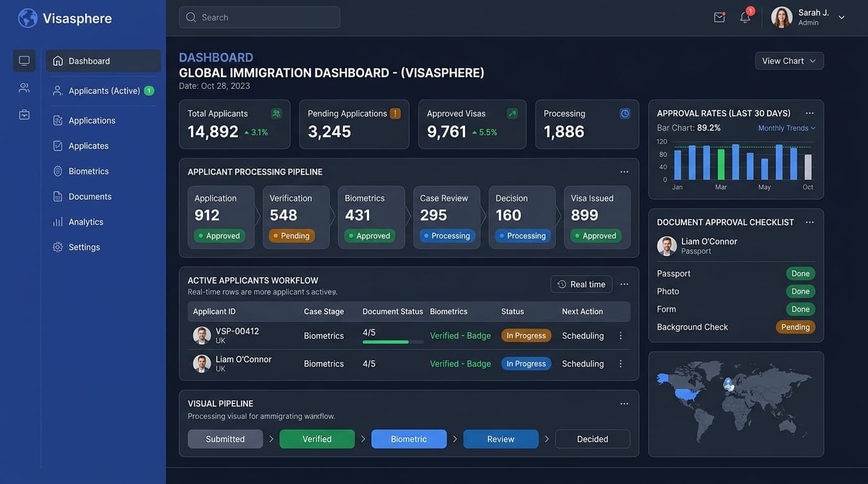Open Visual Pipeline options menu
The width and height of the screenshot is (868, 484).
[624, 404]
